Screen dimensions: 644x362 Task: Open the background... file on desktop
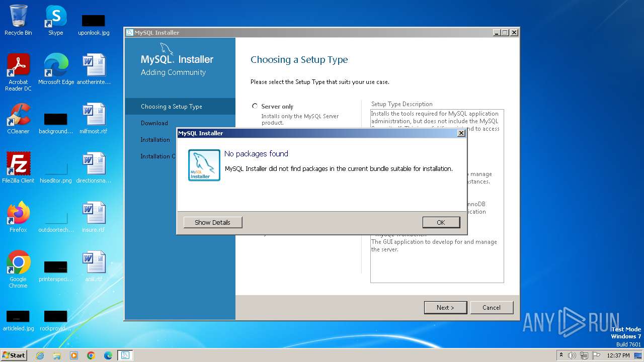click(x=56, y=123)
